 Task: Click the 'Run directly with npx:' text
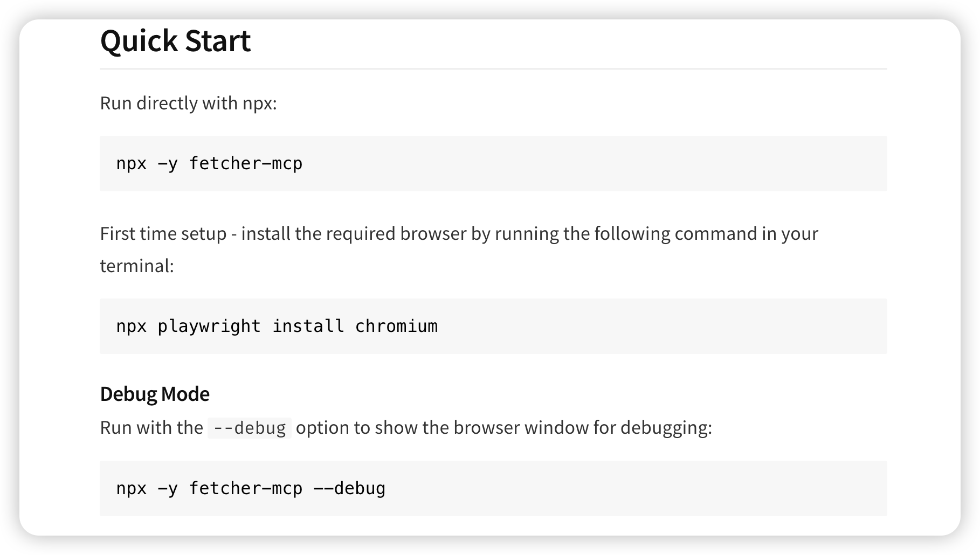coord(188,103)
